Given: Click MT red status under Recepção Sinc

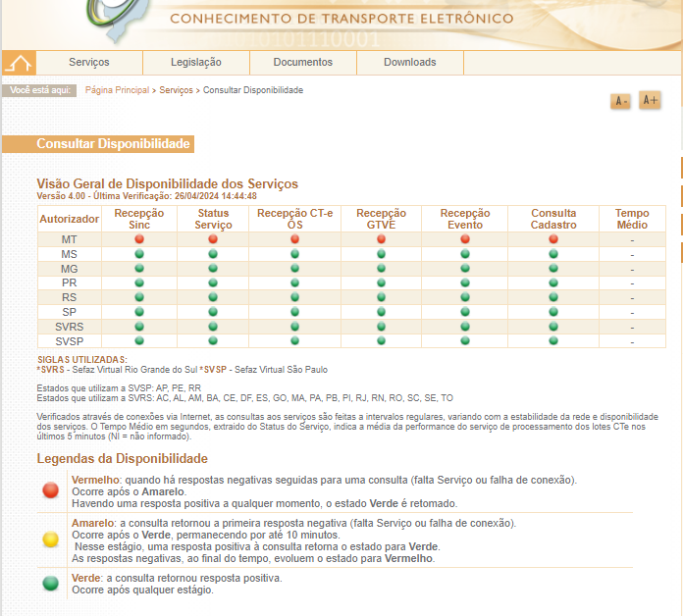Looking at the screenshot, I should [x=139, y=239].
